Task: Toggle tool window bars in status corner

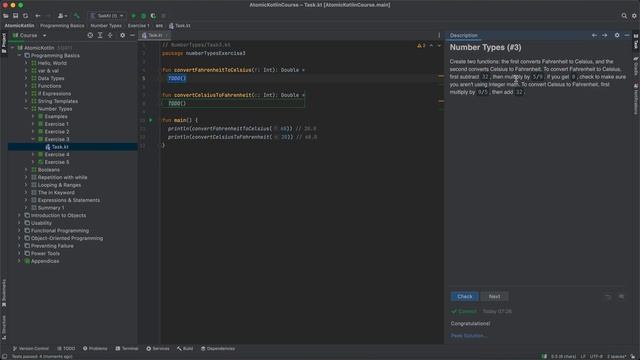Action: [4, 357]
